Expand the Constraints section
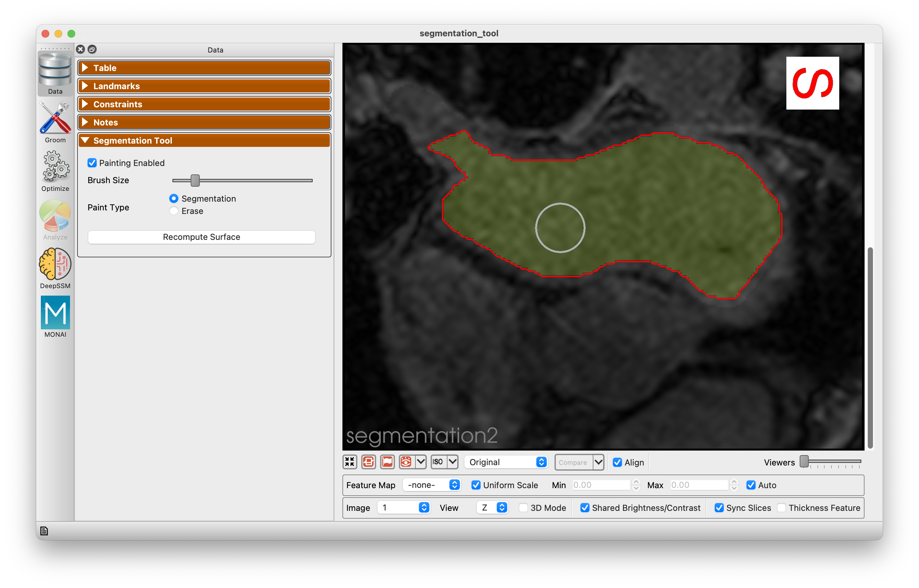Viewport: 919px width, 588px height. pyautogui.click(x=204, y=104)
